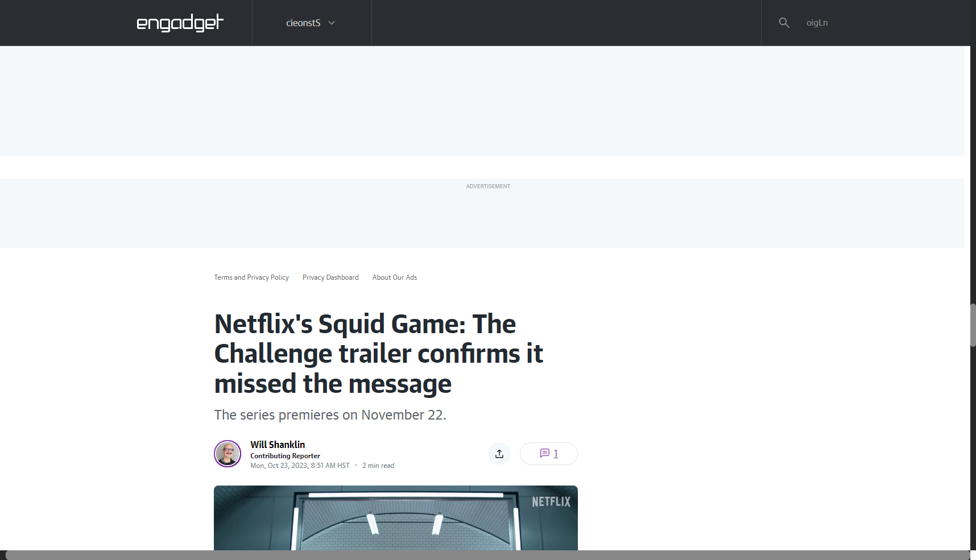Click the Contributing Reporter label under the author name
This screenshot has height=560, width=976.
[x=285, y=456]
